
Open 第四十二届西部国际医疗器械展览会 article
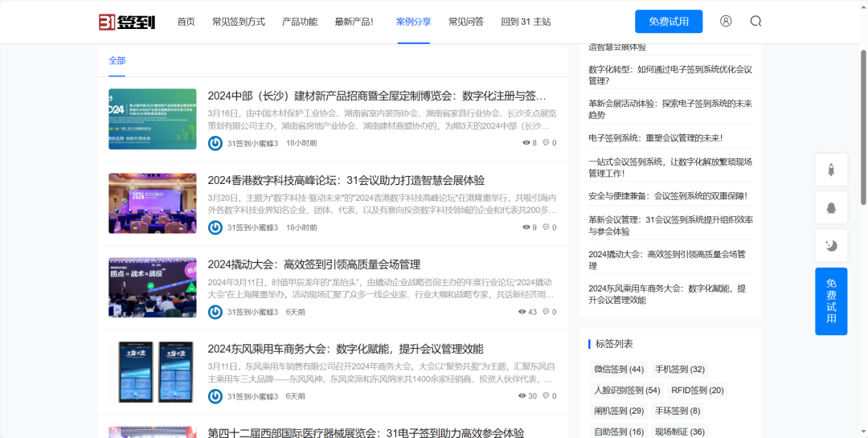pos(366,433)
